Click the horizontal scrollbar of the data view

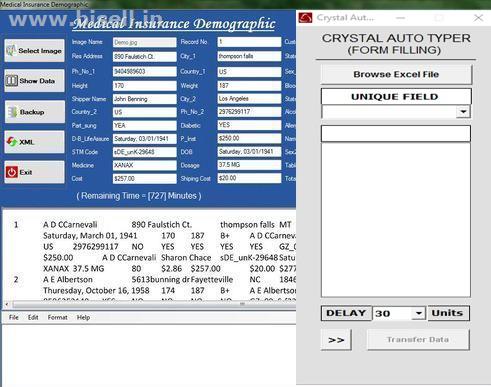(x=153, y=304)
